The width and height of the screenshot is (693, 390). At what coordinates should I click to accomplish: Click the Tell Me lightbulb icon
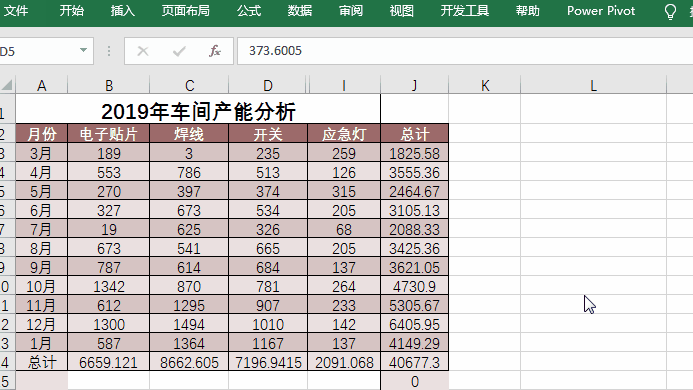(x=670, y=11)
